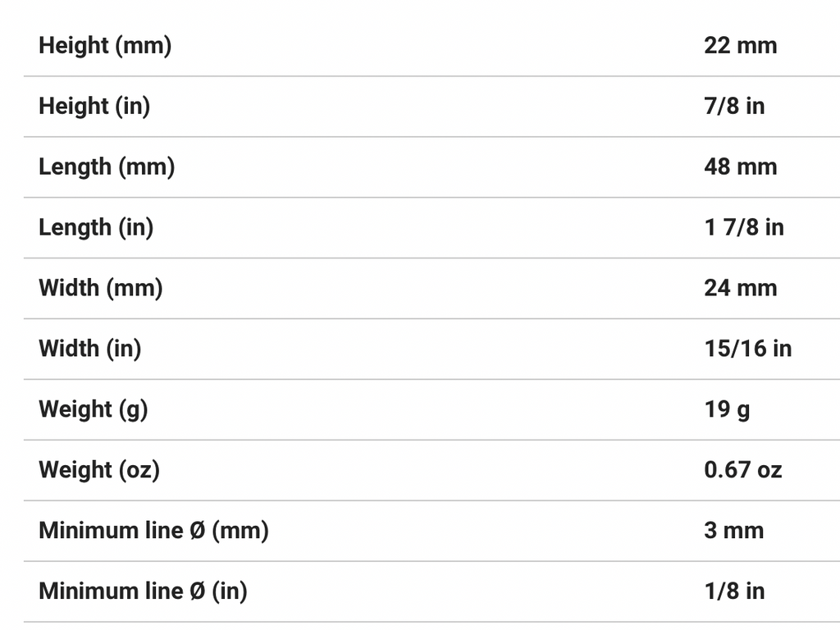Select the 19 g weight value
840x630 pixels.
727,410
